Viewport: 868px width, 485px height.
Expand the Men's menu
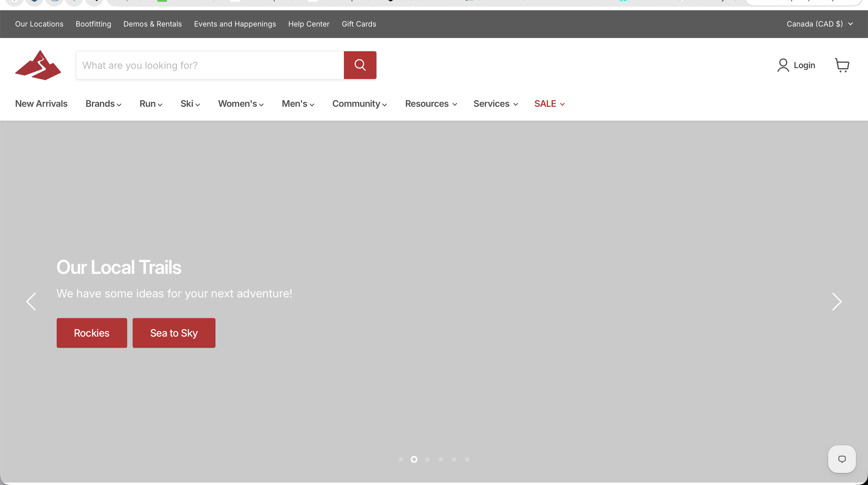[298, 103]
